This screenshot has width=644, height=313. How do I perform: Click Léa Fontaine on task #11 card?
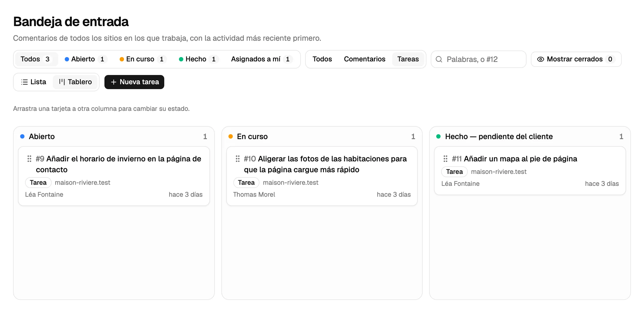coord(460,184)
